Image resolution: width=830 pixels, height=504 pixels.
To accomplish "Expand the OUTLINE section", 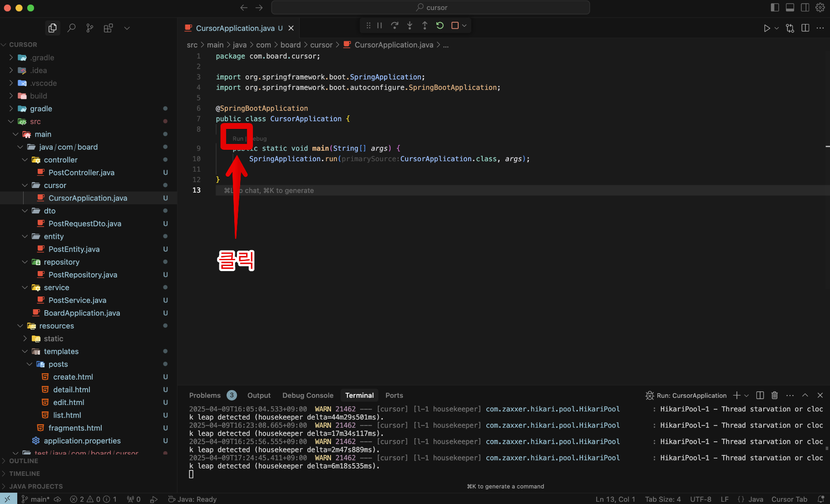I will pyautogui.click(x=24, y=461).
